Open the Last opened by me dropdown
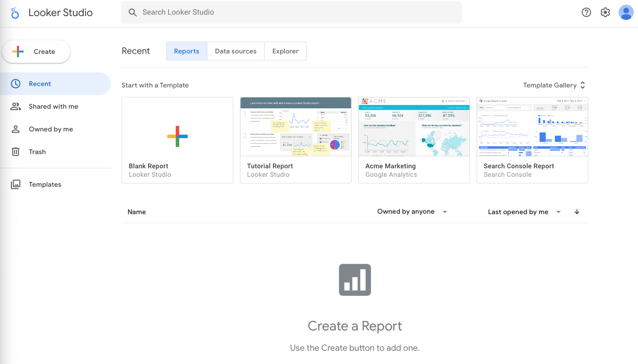The image size is (638, 364). [x=524, y=212]
